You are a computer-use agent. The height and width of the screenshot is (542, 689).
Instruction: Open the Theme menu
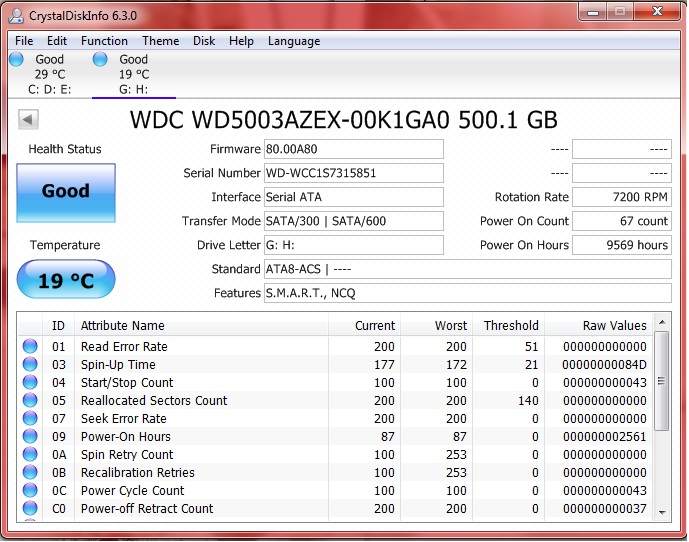160,41
